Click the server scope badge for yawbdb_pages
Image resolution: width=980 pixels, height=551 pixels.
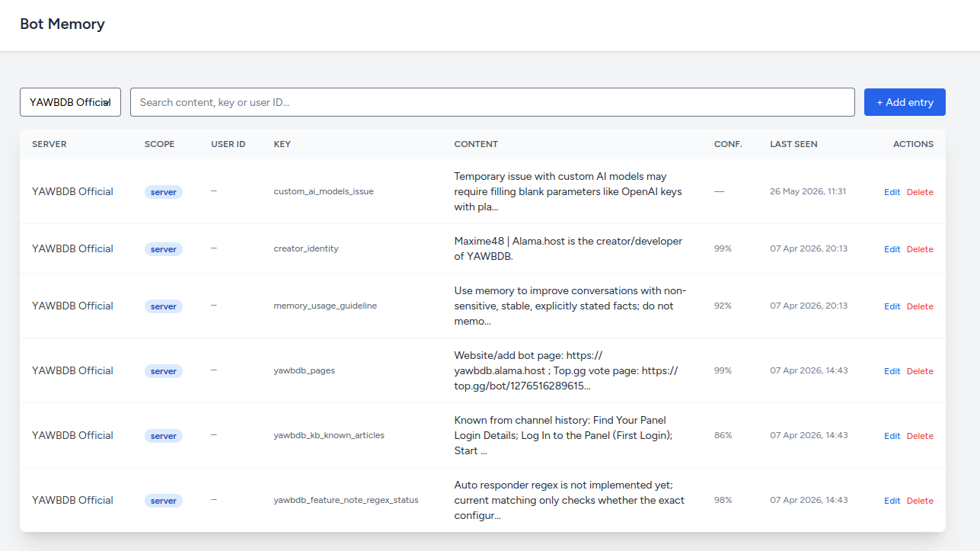tap(164, 371)
